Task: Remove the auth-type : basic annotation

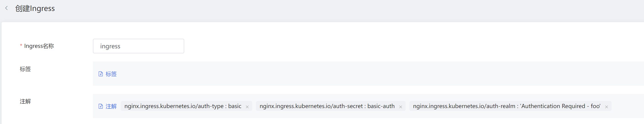Action: (247, 107)
